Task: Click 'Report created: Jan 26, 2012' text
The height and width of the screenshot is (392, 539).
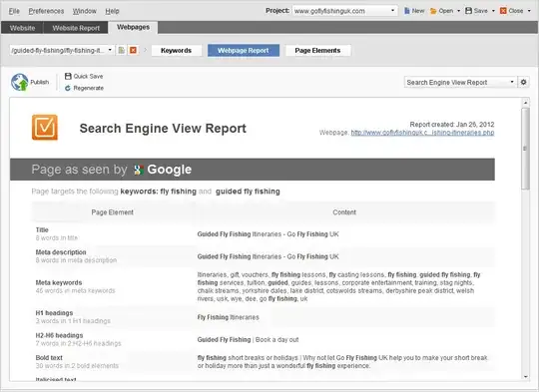Action: (x=452, y=125)
